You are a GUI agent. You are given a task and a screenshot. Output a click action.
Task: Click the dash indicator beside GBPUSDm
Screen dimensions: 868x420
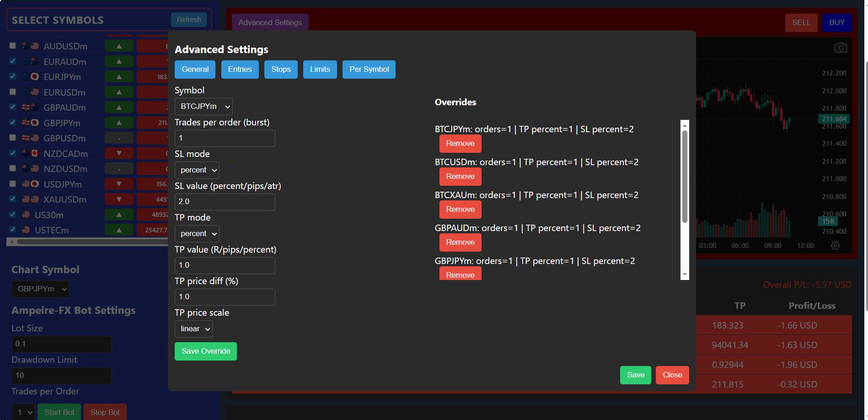point(119,137)
